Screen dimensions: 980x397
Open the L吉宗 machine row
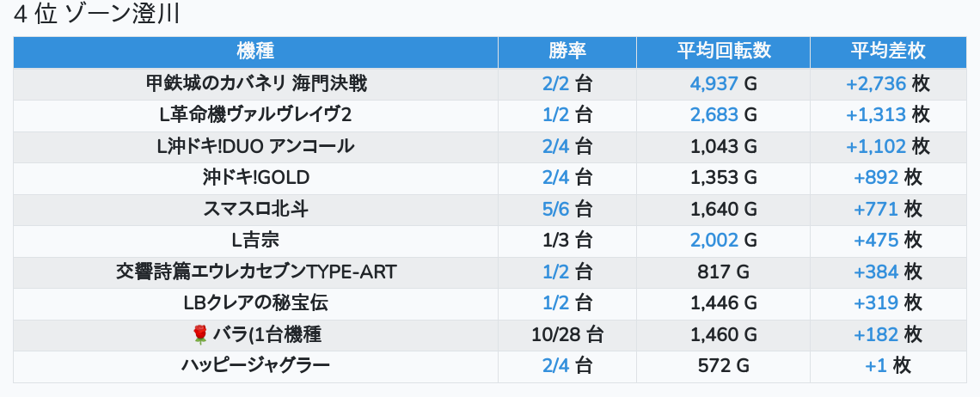[256, 241]
